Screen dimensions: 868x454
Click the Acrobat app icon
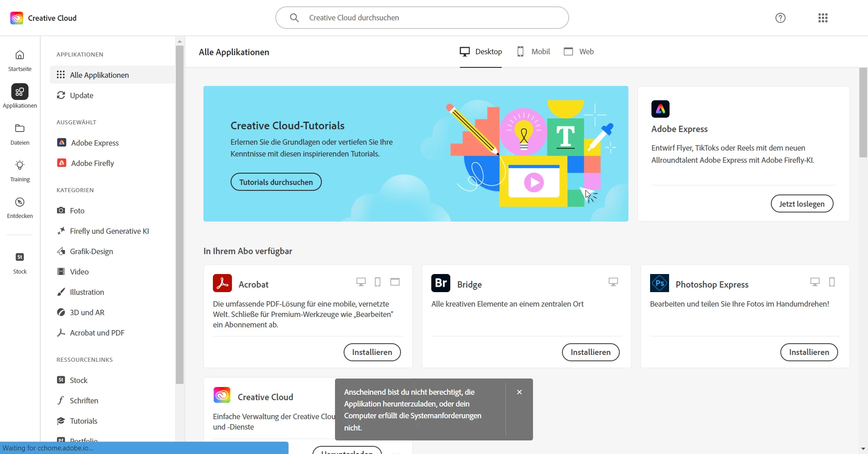(222, 283)
